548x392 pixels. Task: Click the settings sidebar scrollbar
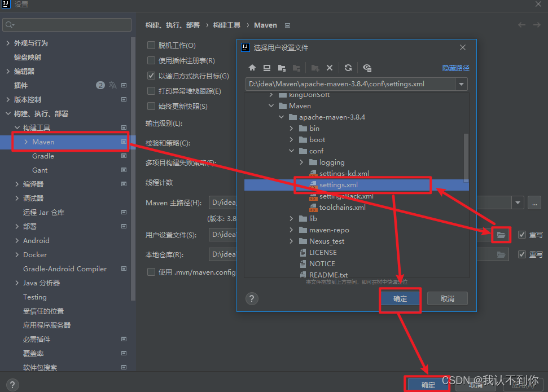133,169
